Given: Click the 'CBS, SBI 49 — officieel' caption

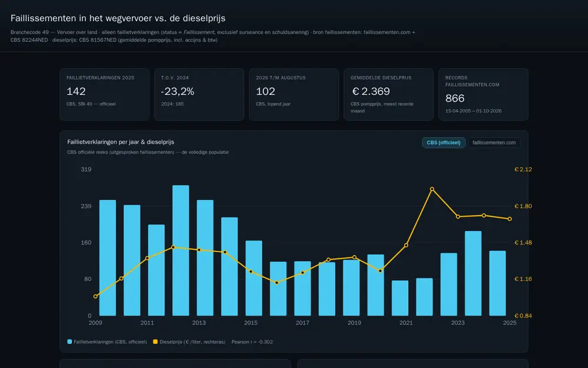Looking at the screenshot, I should [91, 104].
